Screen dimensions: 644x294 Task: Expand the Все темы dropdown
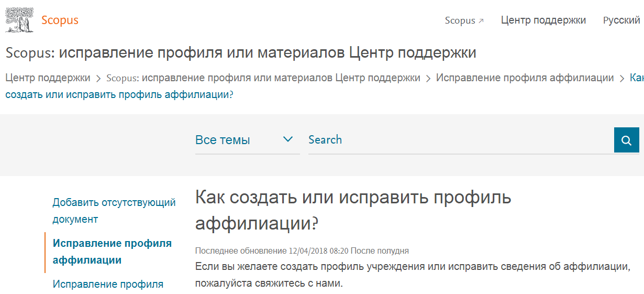click(x=247, y=140)
